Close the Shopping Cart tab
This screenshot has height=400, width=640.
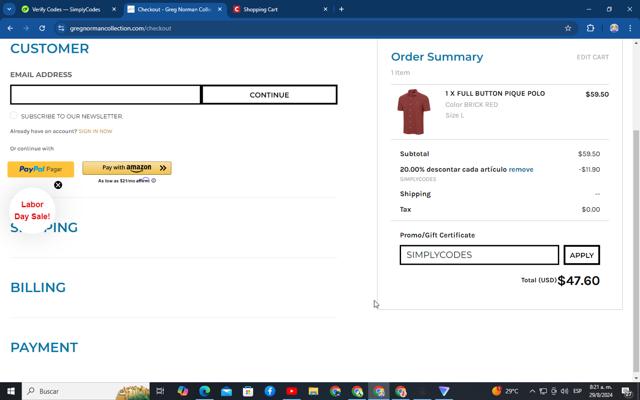(325, 9)
